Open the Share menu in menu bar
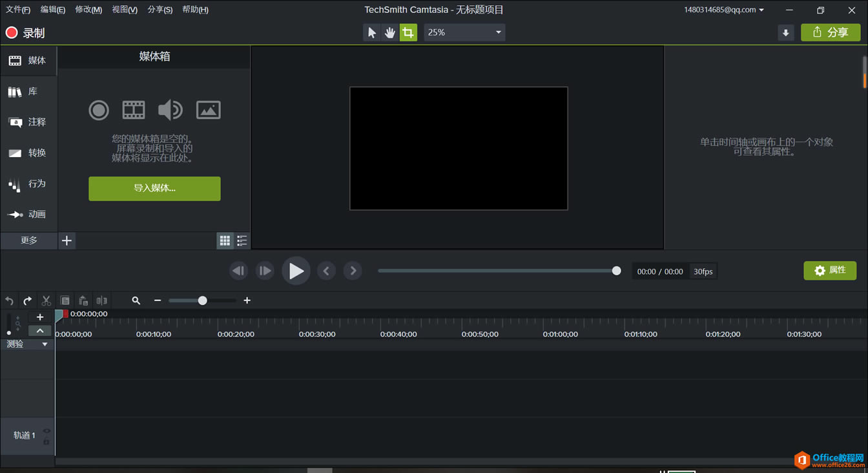This screenshot has width=868, height=473. (160, 10)
